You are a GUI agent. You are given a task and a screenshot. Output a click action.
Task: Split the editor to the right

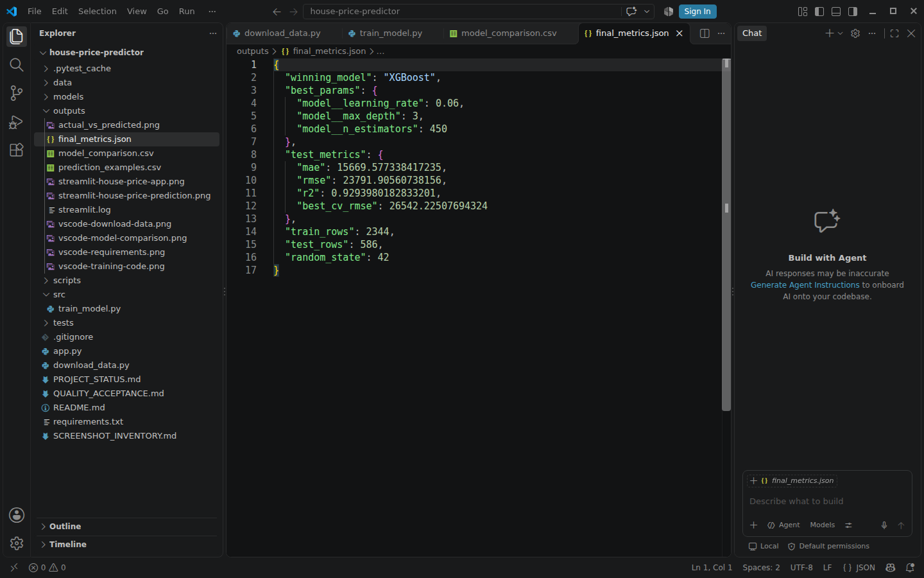coord(705,33)
